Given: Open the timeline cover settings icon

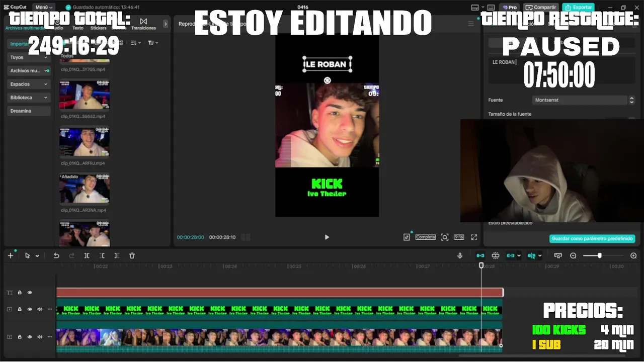Looking at the screenshot, I should coord(558,255).
